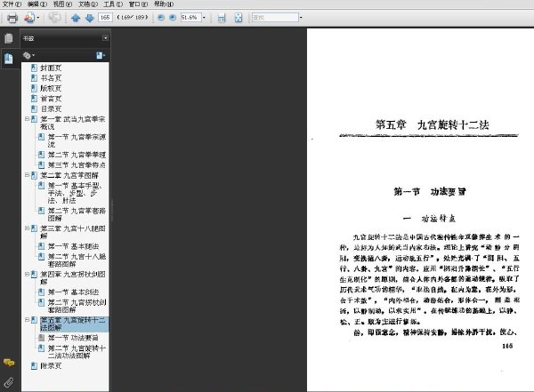Click the 目录页 bookmark page icon
The width and height of the screenshot is (534, 392).
click(34, 108)
